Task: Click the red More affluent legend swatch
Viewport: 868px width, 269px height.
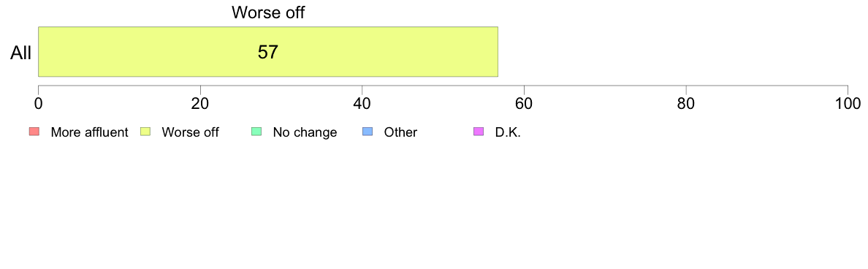Action: 34,132
